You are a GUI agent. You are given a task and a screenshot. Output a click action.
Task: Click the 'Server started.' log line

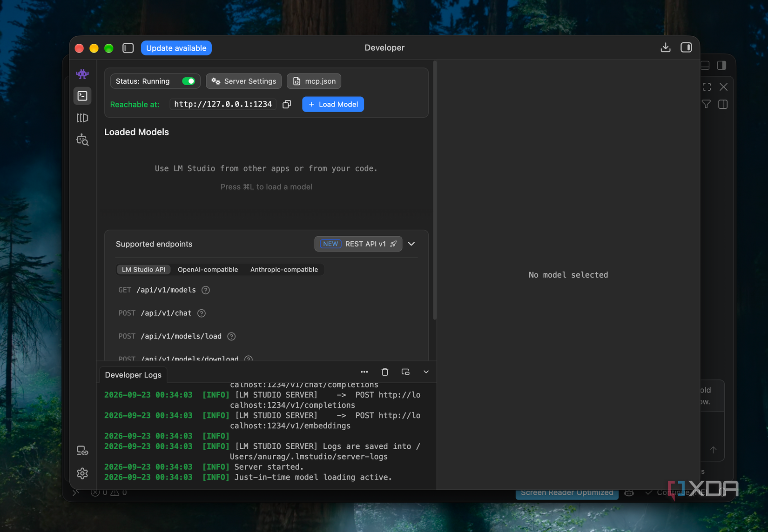click(x=269, y=467)
